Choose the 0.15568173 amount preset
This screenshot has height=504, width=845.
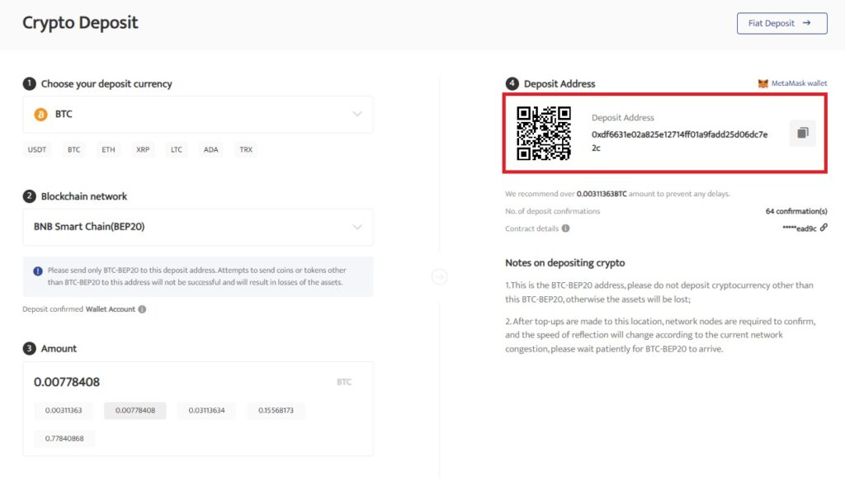(x=276, y=410)
